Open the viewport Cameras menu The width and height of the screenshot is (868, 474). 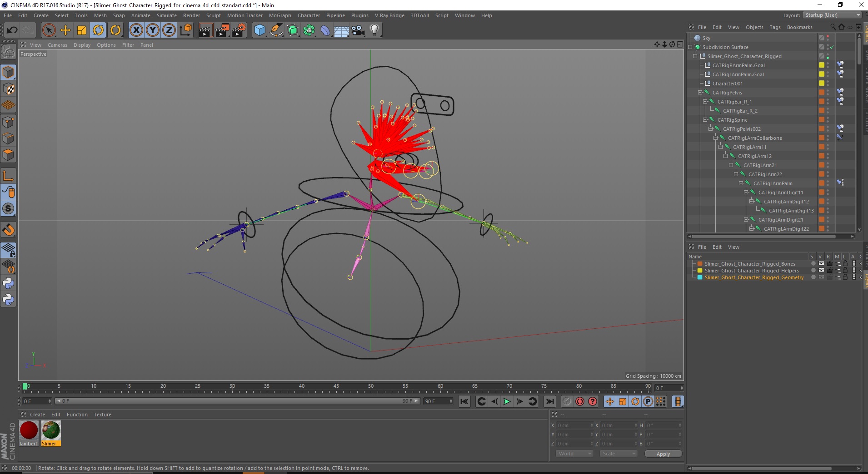[57, 45]
